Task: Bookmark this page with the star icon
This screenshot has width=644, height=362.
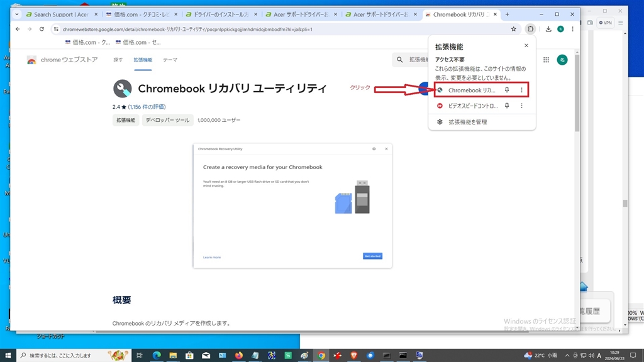Action: coord(513,29)
